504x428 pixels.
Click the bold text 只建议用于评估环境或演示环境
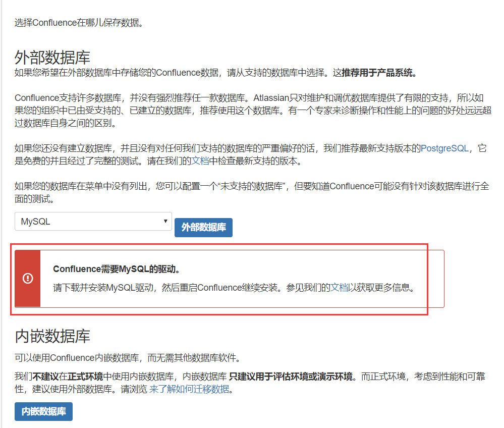pos(291,377)
